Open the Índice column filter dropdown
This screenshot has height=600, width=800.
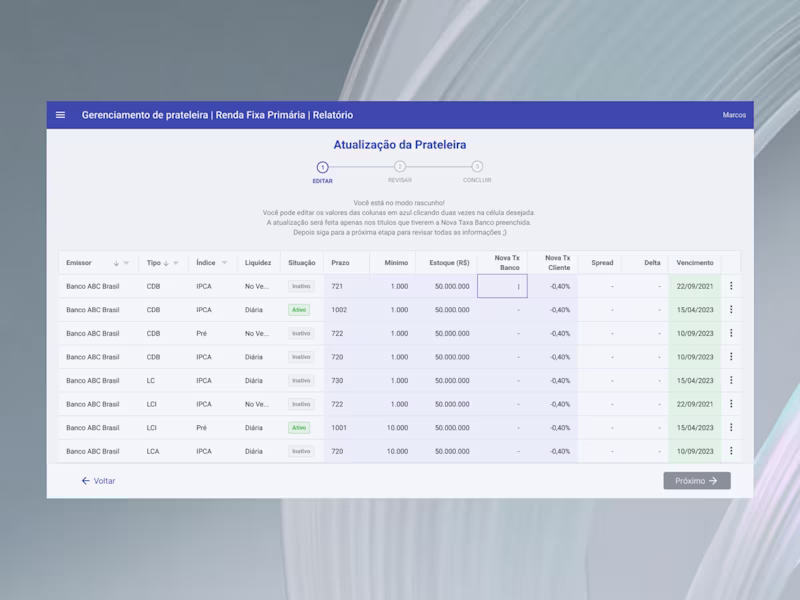(x=224, y=263)
